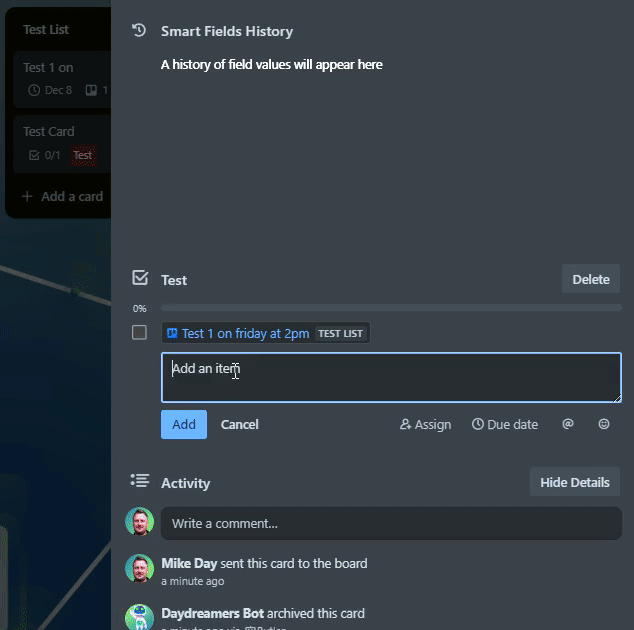
Task: Open the Test 1 on friday at 2pm link
Action: pyautogui.click(x=245, y=334)
